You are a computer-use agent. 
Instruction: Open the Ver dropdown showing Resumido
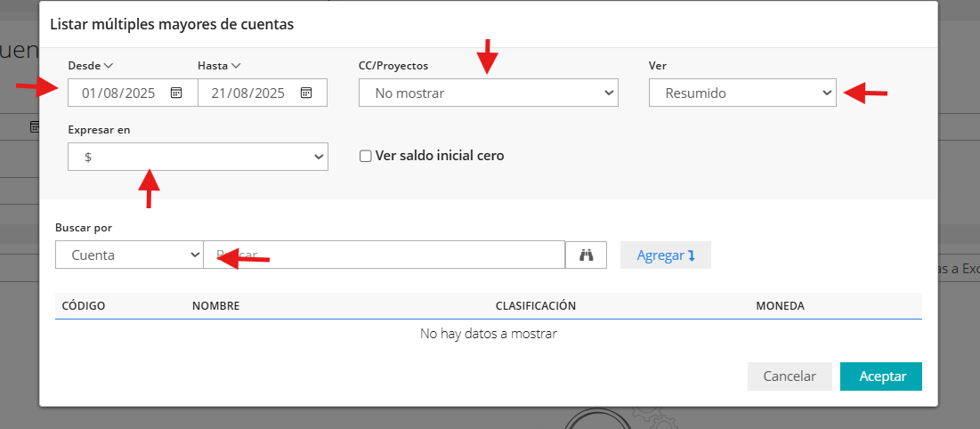point(742,93)
